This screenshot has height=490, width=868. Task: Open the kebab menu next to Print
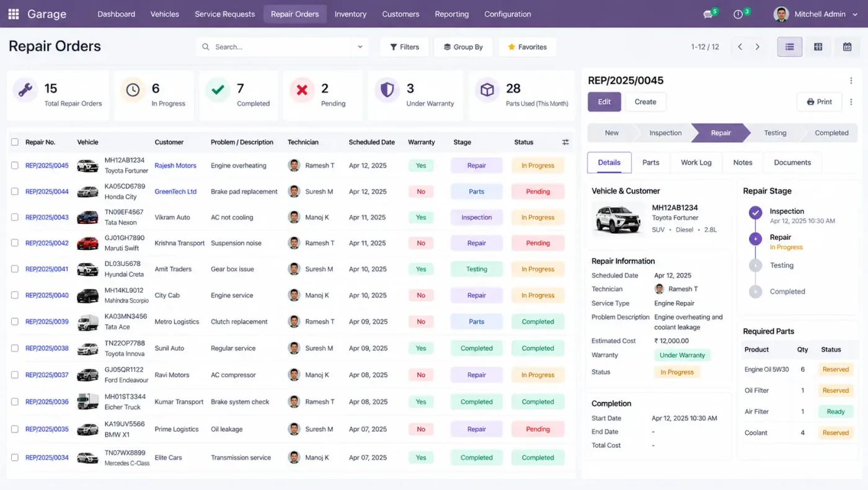pos(851,102)
